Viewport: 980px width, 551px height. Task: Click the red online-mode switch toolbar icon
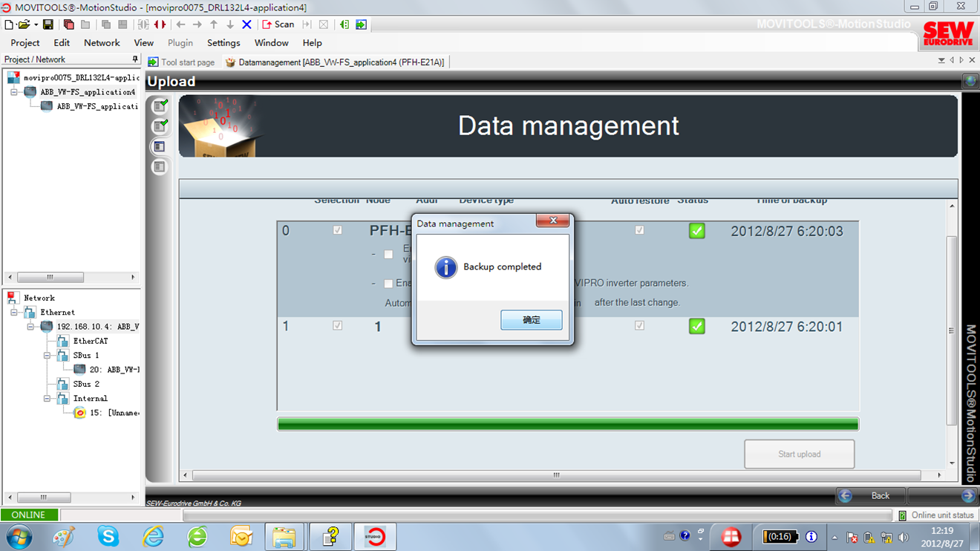[160, 25]
